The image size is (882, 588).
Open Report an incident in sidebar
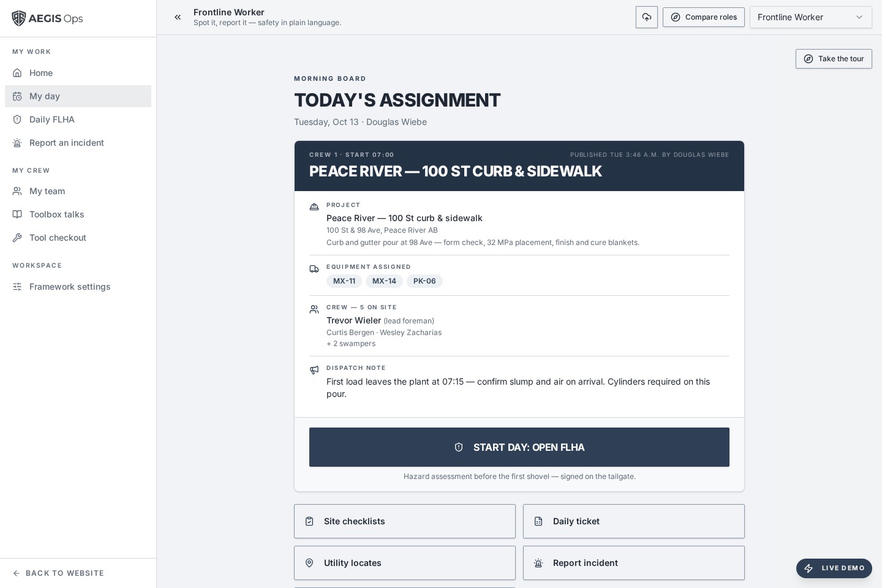[78, 143]
